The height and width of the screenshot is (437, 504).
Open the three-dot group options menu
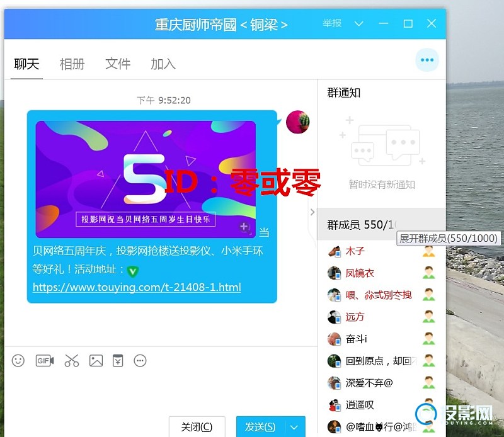[427, 60]
